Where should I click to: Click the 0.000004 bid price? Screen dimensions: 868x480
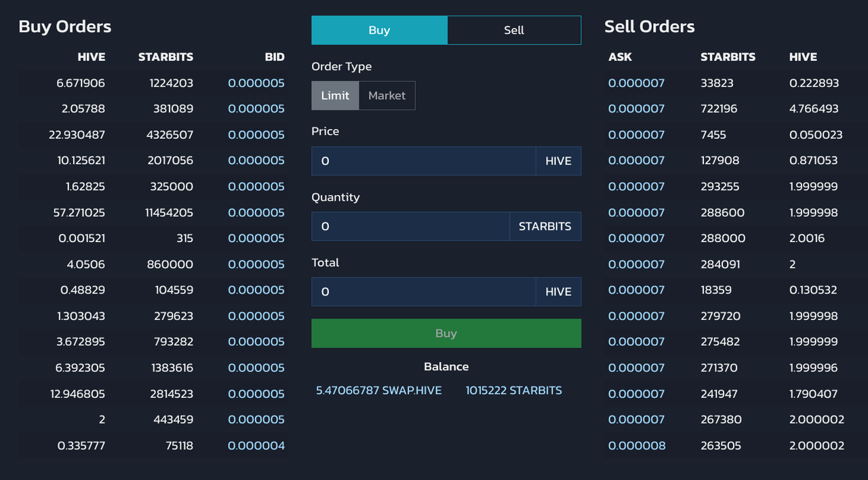click(256, 446)
